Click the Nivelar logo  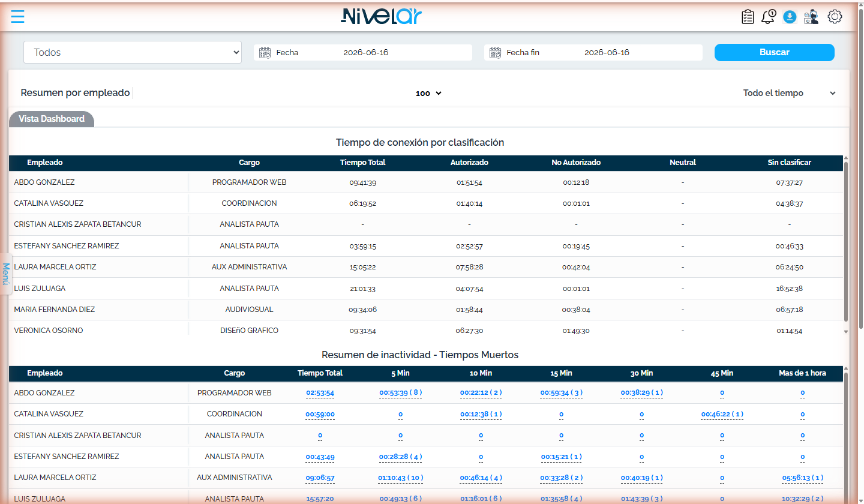point(382,16)
